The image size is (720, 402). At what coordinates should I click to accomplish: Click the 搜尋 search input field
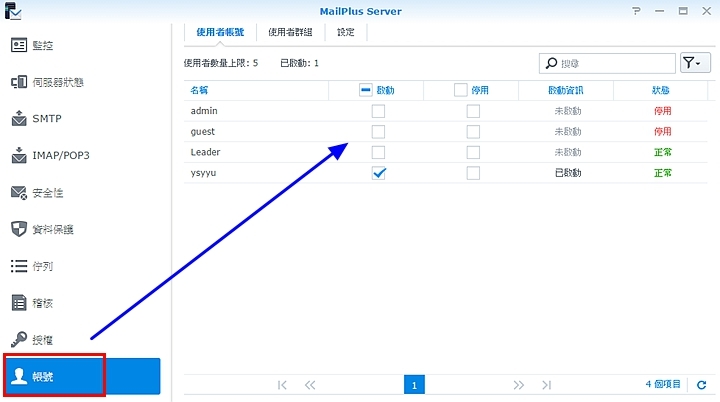click(607, 63)
